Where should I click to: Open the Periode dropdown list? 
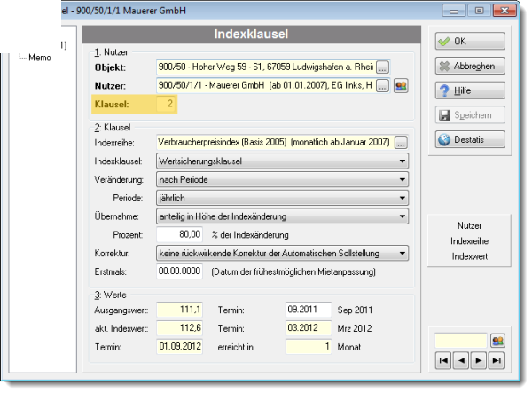tap(403, 198)
